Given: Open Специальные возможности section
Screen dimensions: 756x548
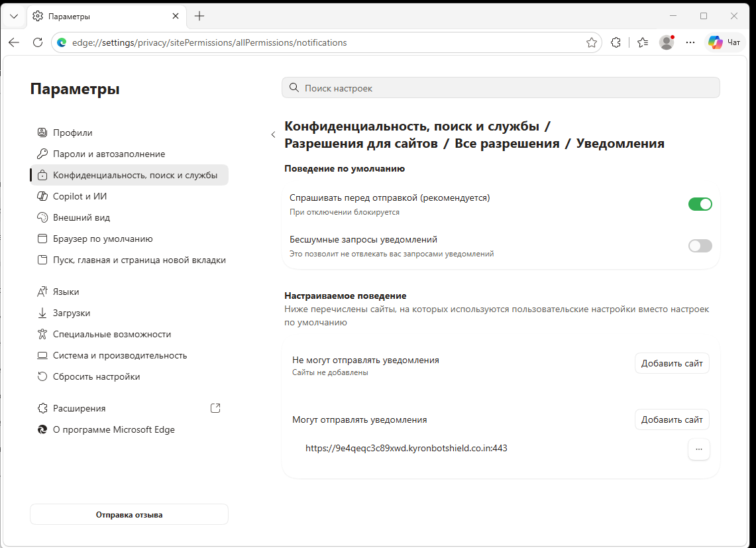Looking at the screenshot, I should pyautogui.click(x=129, y=334).
